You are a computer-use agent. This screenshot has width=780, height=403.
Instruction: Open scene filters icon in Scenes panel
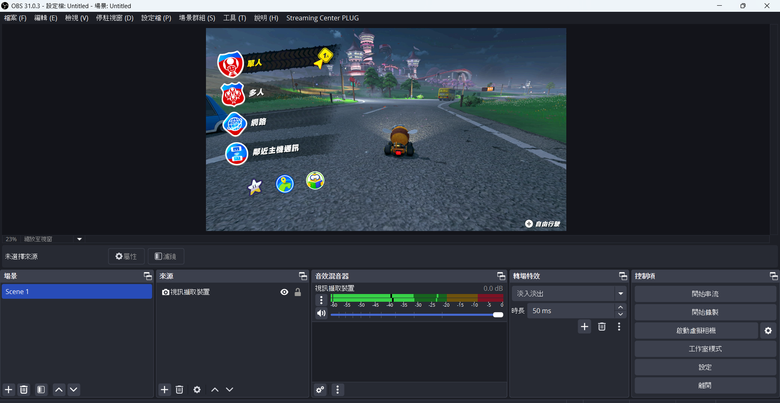click(41, 390)
